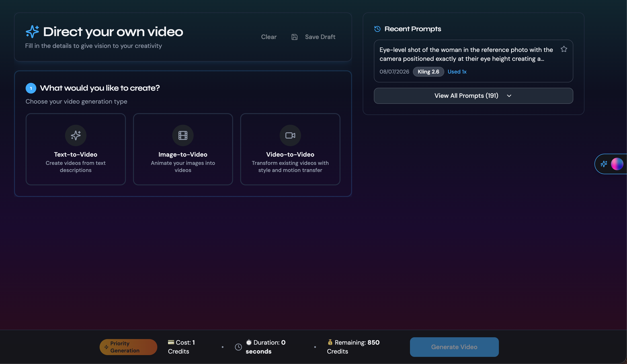This screenshot has height=364, width=627.
Task: Open the Eye-level shot recent prompt card
Action: pyautogui.click(x=473, y=61)
